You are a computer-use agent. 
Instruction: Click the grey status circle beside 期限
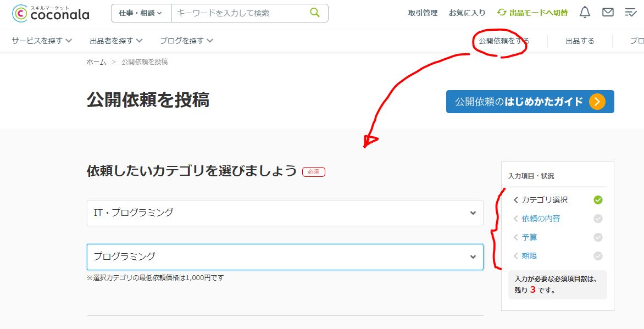point(598,256)
